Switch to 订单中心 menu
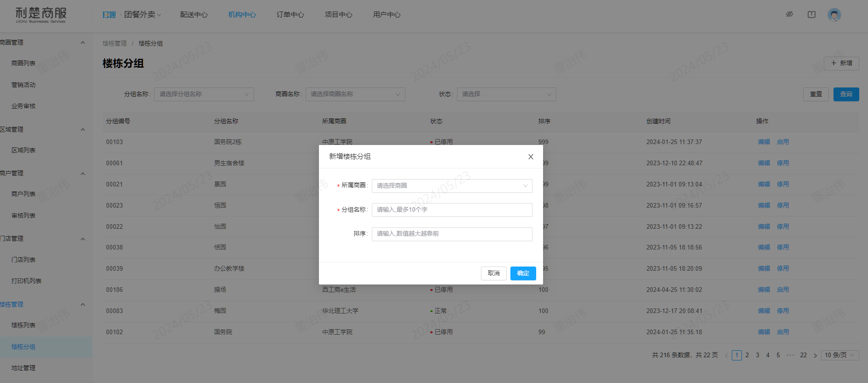Screen dimensions: 868x383 290,15
